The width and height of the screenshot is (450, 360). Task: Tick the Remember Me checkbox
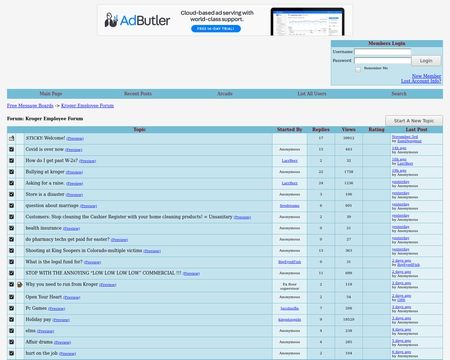tap(358, 69)
